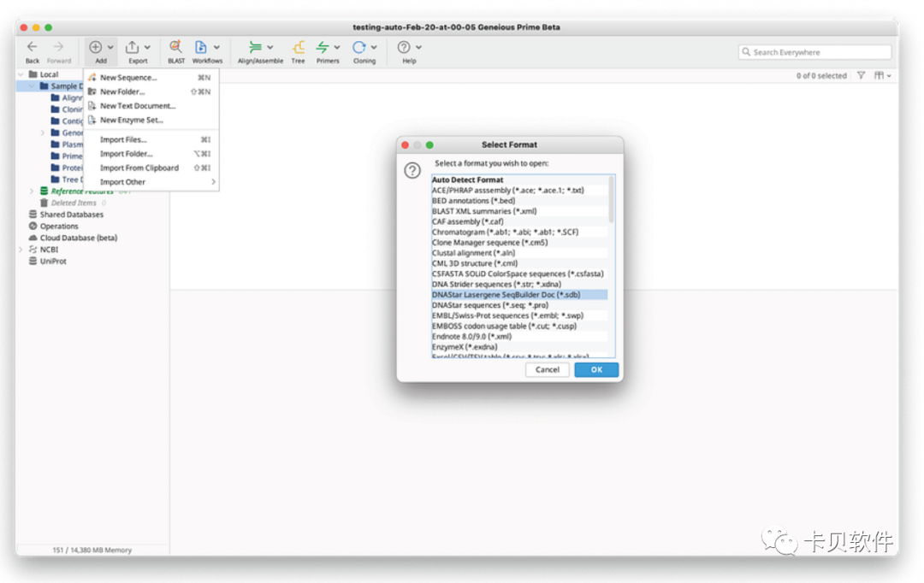
Task: Open the column chooser dropdown
Action: click(x=882, y=75)
